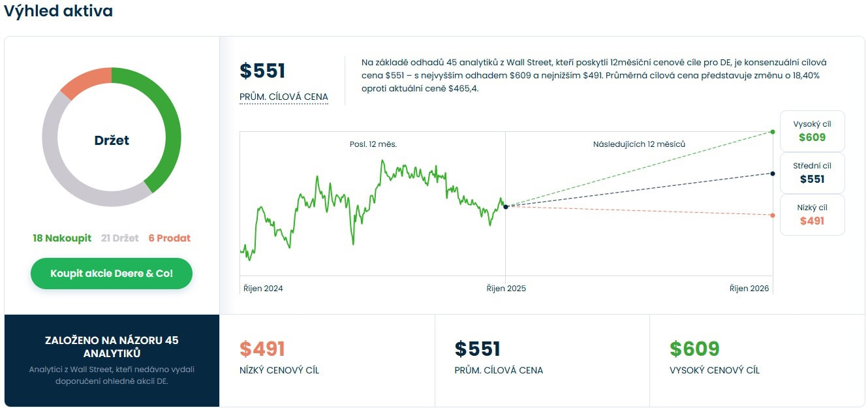
Task: Click the green high target endpoint dot
Action: 773,132
